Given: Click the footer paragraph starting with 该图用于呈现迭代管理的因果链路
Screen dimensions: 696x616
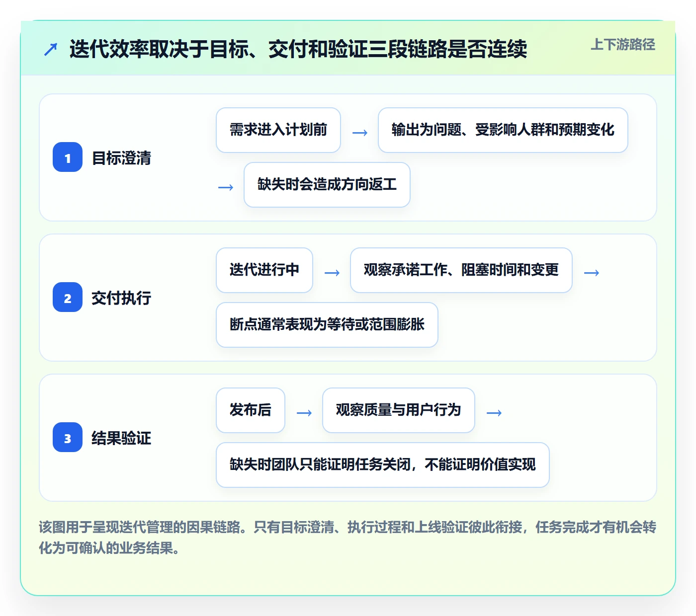Looking at the screenshot, I should click(x=348, y=538).
